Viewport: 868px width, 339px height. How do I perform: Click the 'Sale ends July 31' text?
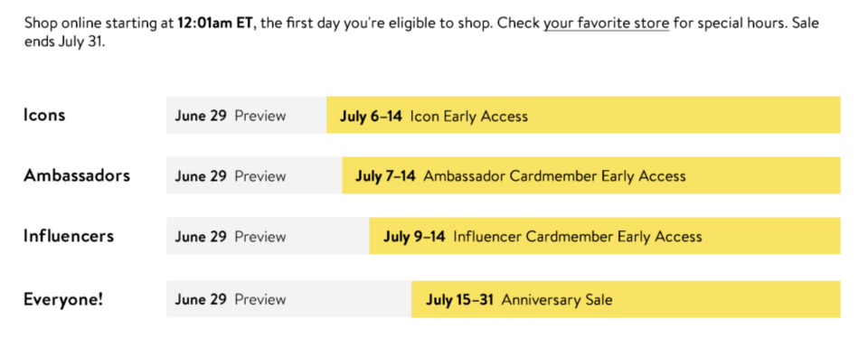[64, 42]
